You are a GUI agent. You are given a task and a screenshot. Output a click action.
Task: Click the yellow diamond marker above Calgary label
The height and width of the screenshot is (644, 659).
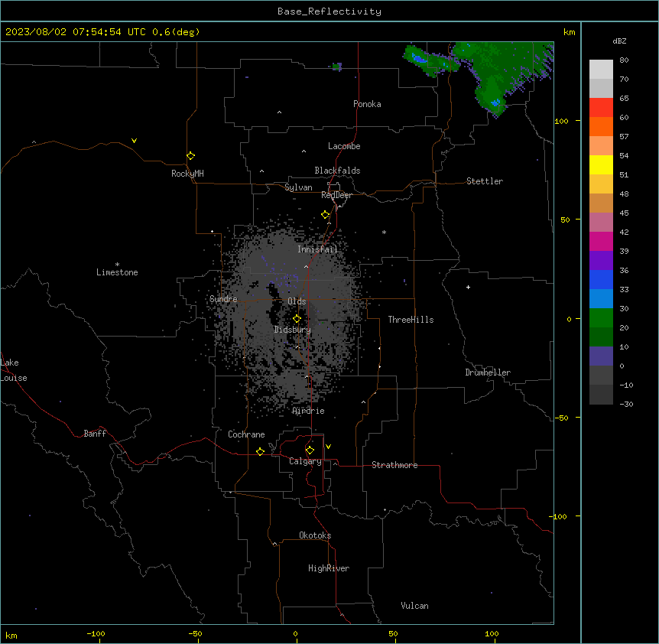coord(310,450)
